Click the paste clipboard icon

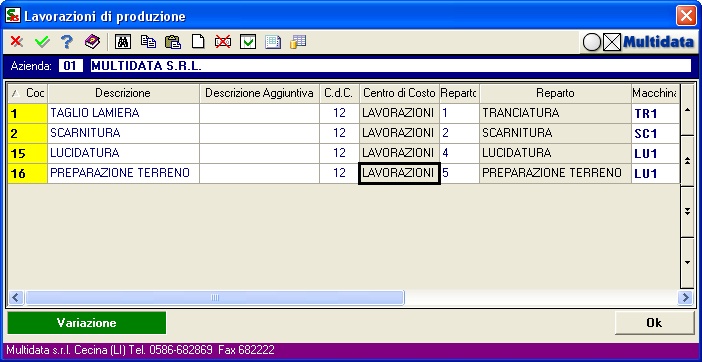(x=173, y=42)
